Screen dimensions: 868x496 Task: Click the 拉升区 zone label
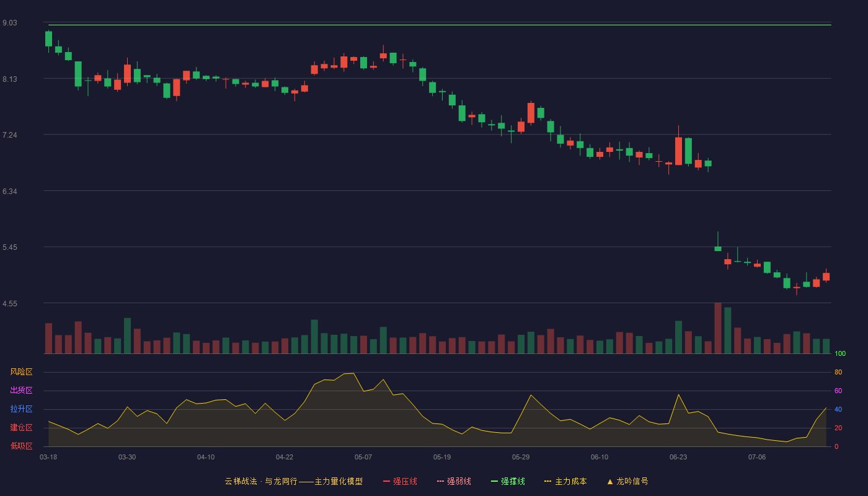(21, 409)
